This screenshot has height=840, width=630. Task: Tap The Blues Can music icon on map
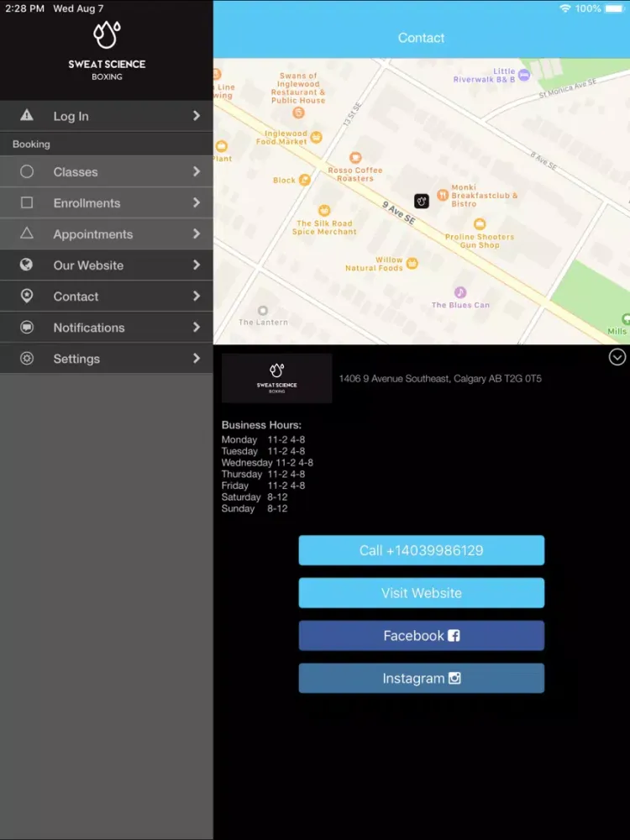click(460, 292)
